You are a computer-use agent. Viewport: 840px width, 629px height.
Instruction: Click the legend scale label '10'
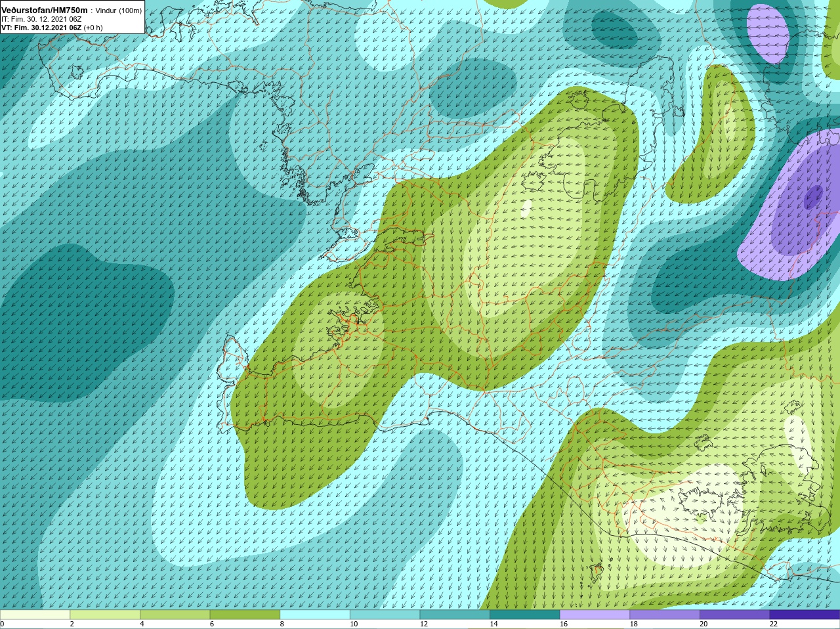[x=354, y=624]
